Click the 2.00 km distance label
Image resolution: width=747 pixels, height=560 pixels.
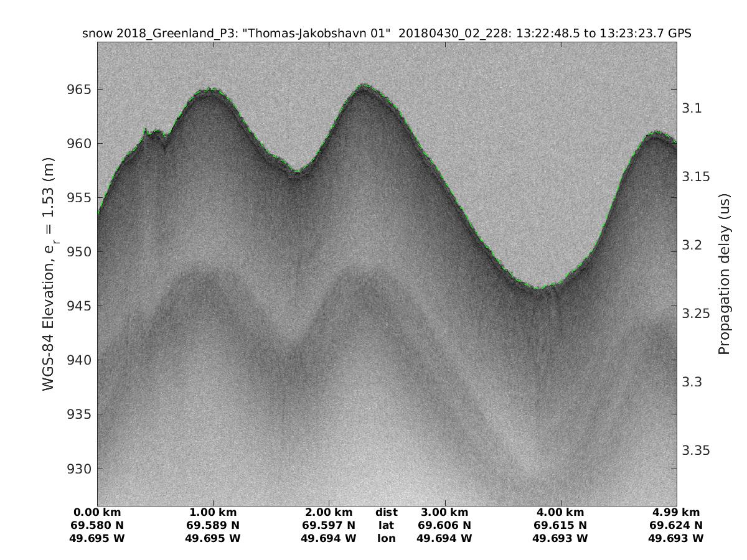[329, 513]
